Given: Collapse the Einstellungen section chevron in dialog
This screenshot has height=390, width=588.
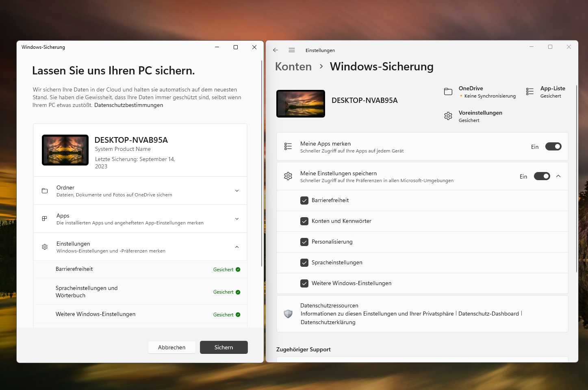Looking at the screenshot, I should pyautogui.click(x=237, y=247).
